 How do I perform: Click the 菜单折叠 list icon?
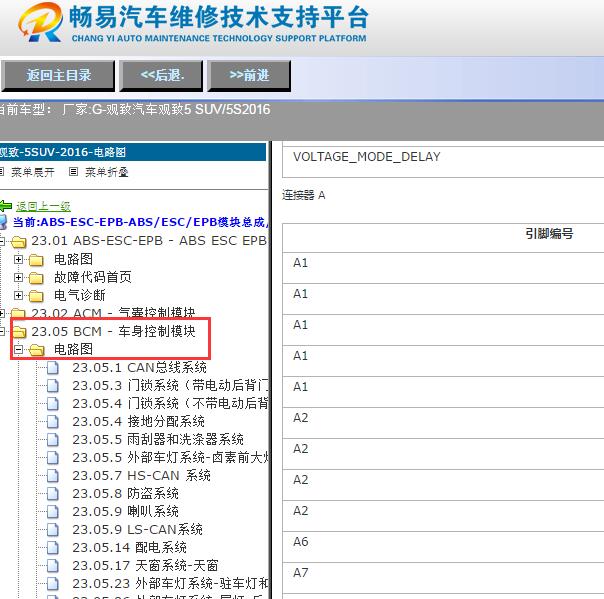click(x=73, y=171)
